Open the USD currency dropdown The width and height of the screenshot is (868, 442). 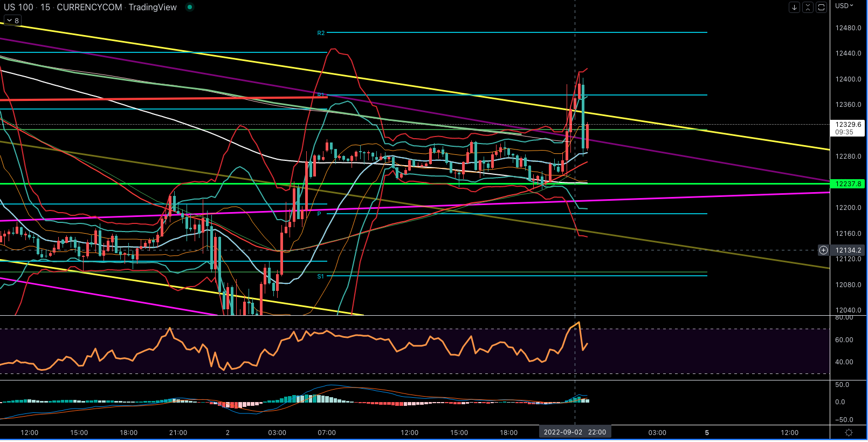click(844, 6)
